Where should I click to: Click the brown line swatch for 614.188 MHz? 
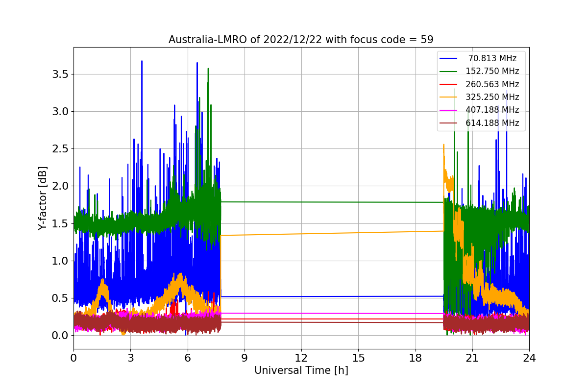click(449, 123)
